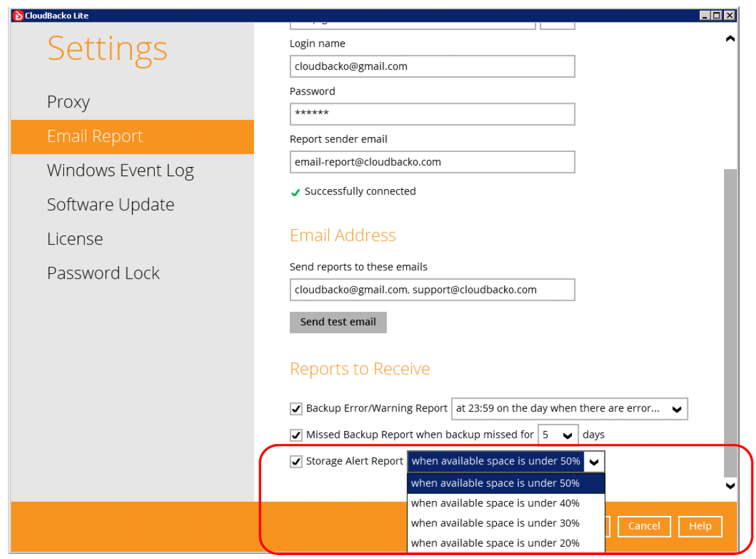This screenshot has height=559, width=756.
Task: Click the scroll up chevron arrow
Action: [730, 38]
